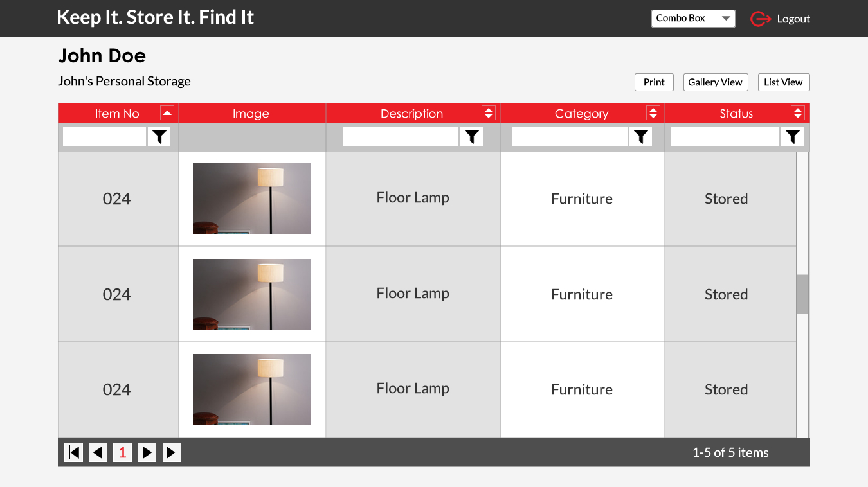Click the table's vertical scrollbar thumb

point(802,294)
